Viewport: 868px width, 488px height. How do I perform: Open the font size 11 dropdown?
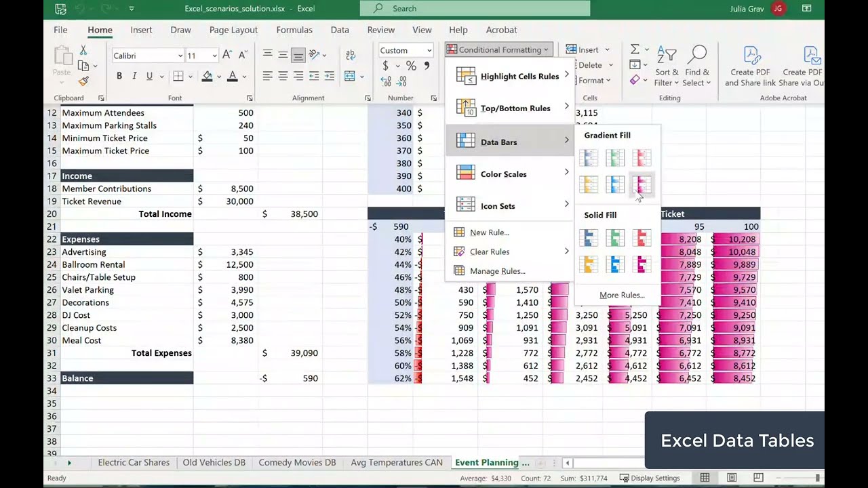coord(214,56)
